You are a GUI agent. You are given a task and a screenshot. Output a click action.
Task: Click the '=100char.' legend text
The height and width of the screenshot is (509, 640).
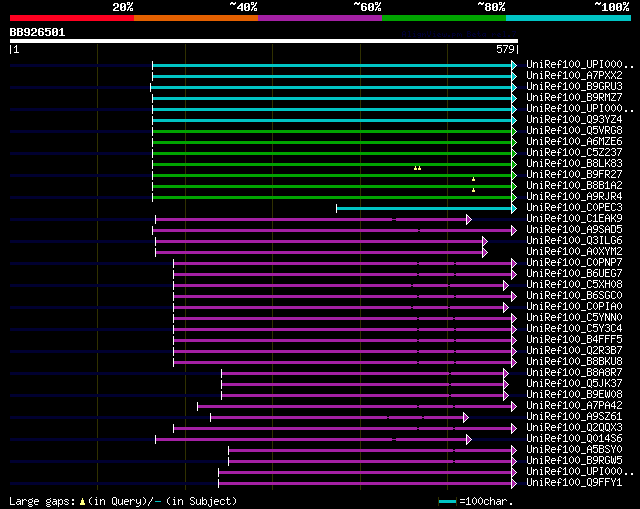tap(486, 502)
